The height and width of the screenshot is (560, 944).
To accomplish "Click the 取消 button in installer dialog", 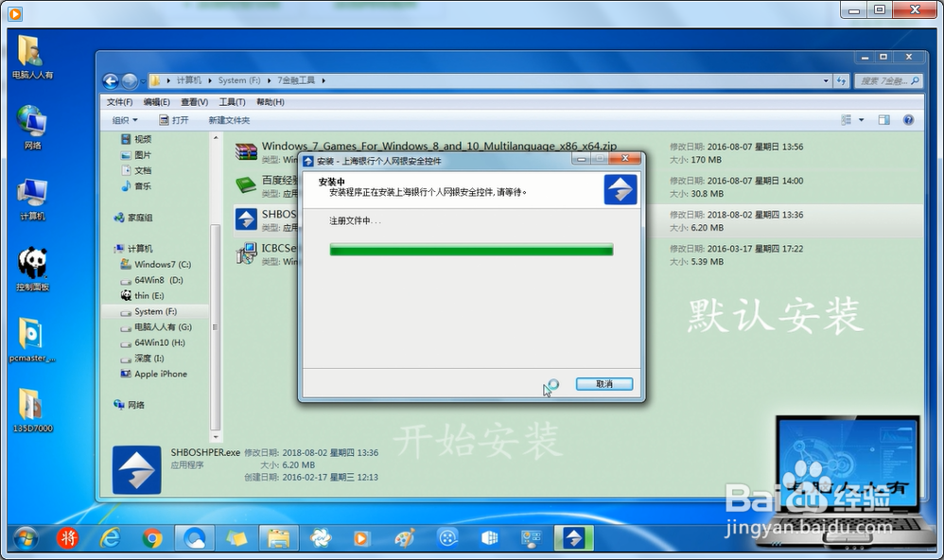I will coord(603,383).
